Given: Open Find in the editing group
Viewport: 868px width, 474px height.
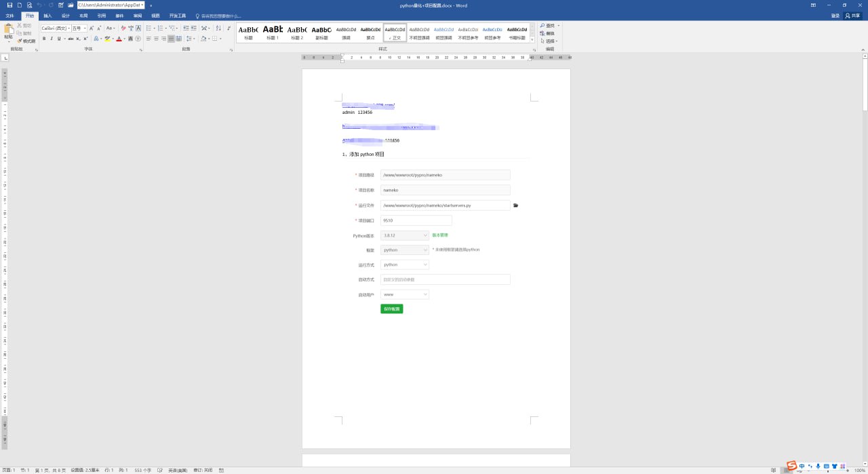Looking at the screenshot, I should 547,26.
